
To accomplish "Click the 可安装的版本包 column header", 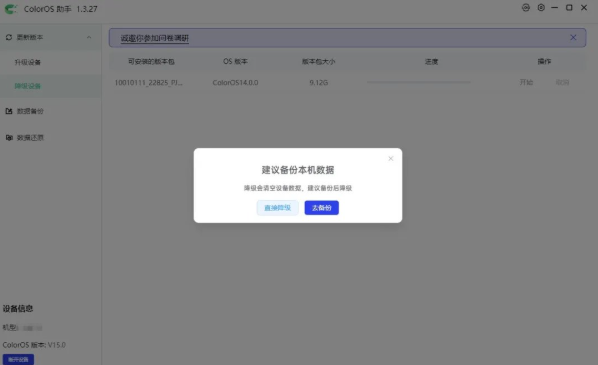I will pos(151,61).
